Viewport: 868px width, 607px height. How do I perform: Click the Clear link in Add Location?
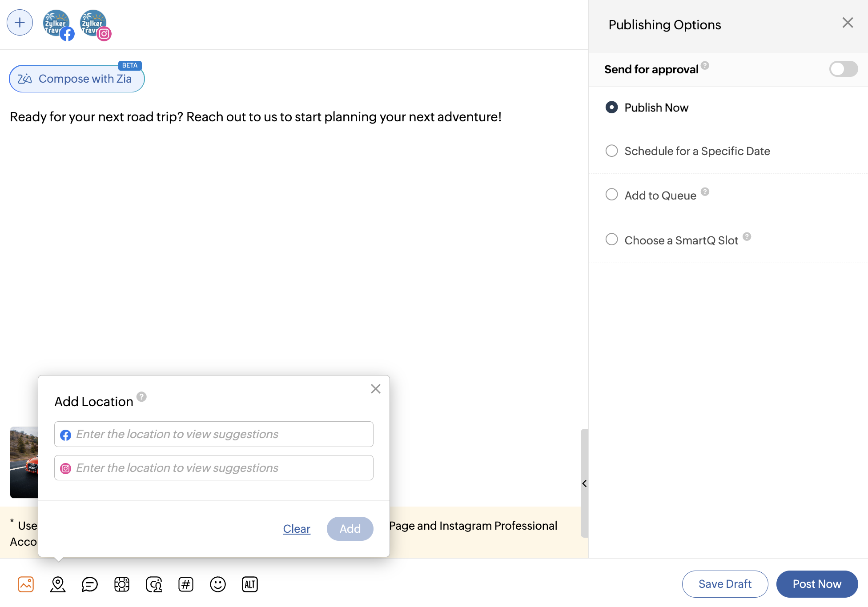pos(297,529)
